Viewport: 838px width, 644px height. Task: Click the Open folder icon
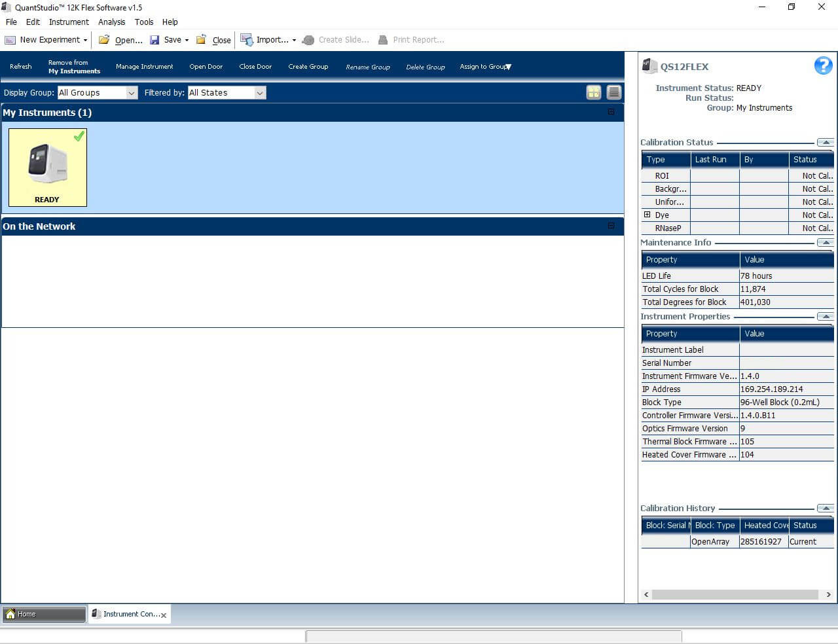(104, 40)
